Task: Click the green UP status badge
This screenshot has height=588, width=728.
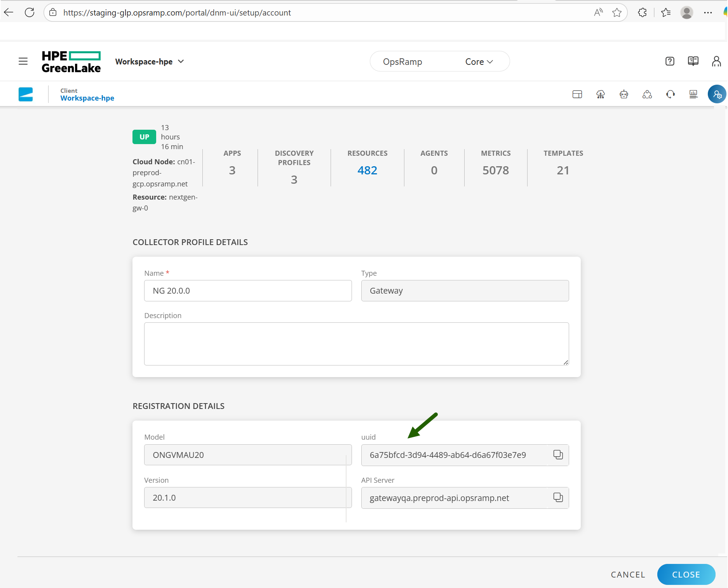Action: 144,137
